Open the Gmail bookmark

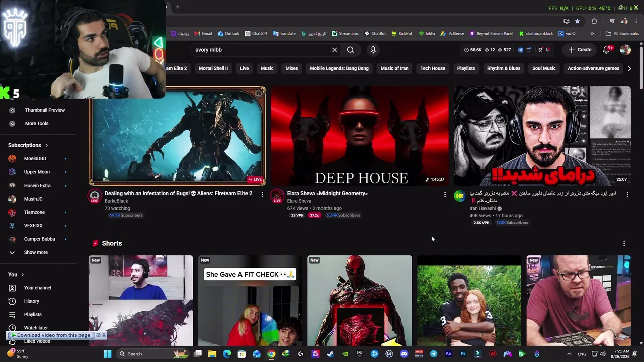click(203, 34)
